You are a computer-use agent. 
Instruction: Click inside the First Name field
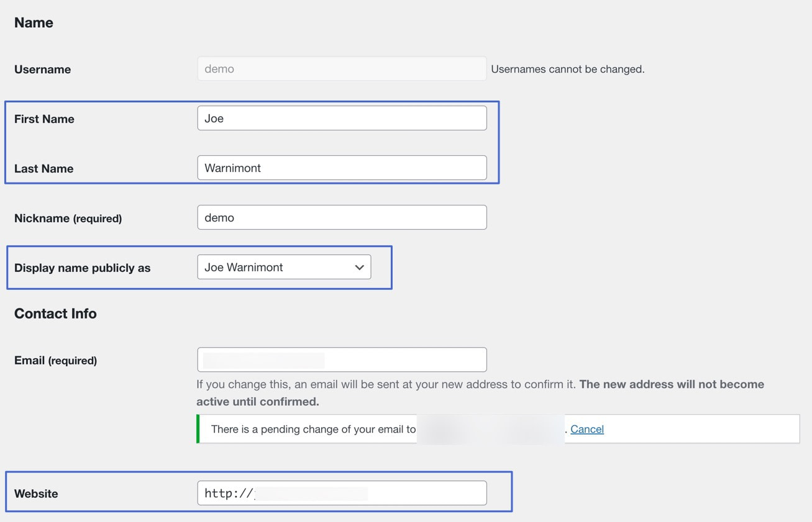(342, 118)
